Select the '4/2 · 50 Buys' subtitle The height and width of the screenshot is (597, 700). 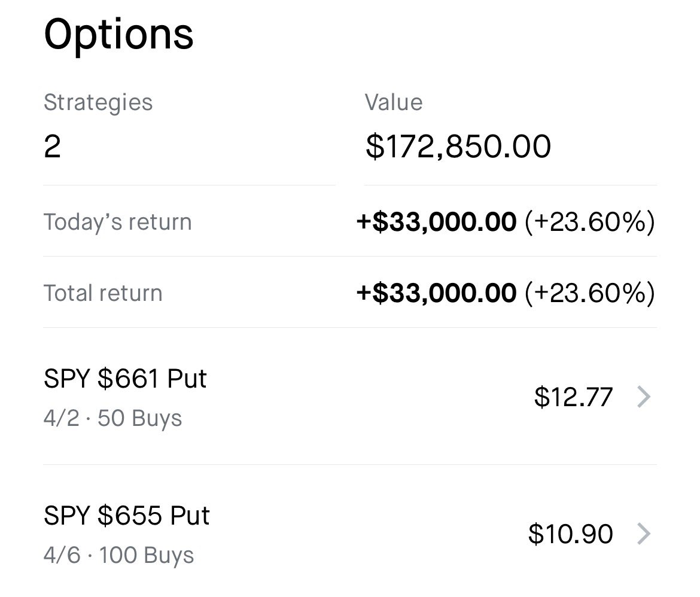(112, 418)
